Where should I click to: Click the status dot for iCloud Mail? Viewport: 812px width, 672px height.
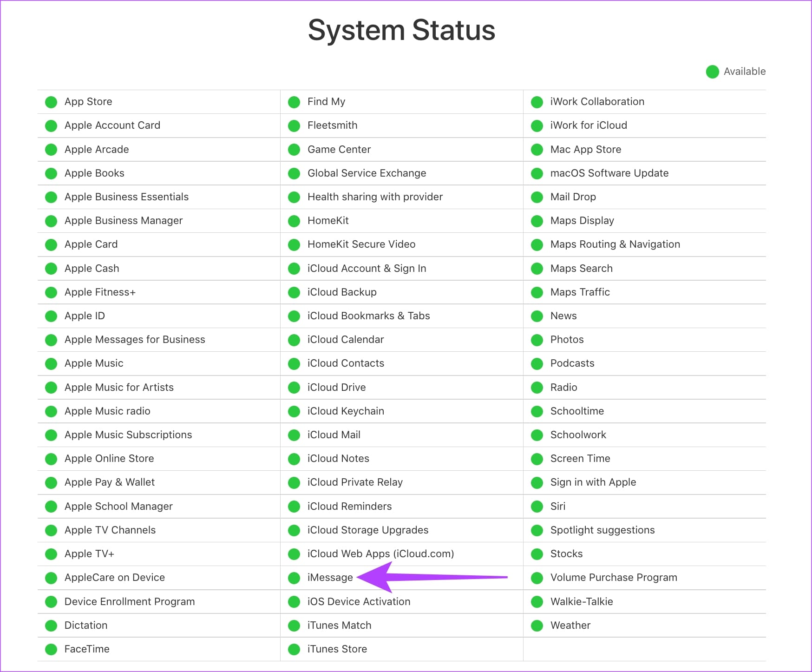pyautogui.click(x=294, y=435)
